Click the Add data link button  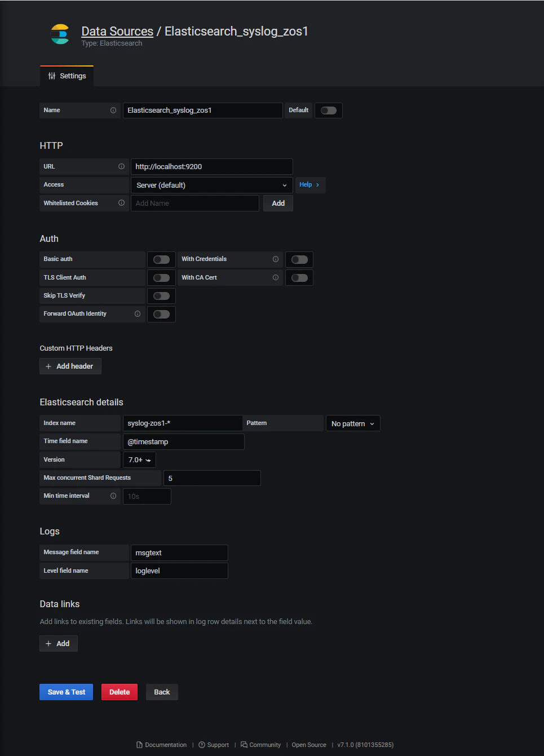tap(59, 644)
